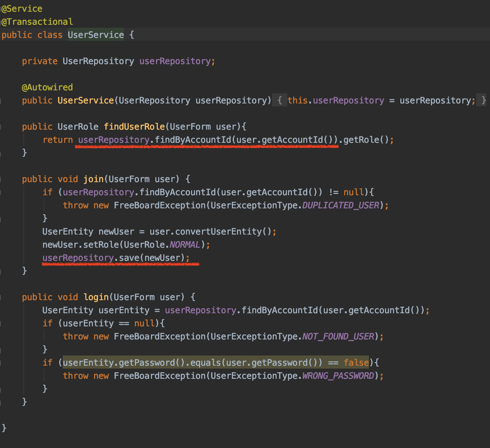Image resolution: width=490 pixels, height=448 pixels.
Task: Click the userEntity variable in 'userEntity == null'
Action: coord(89,323)
